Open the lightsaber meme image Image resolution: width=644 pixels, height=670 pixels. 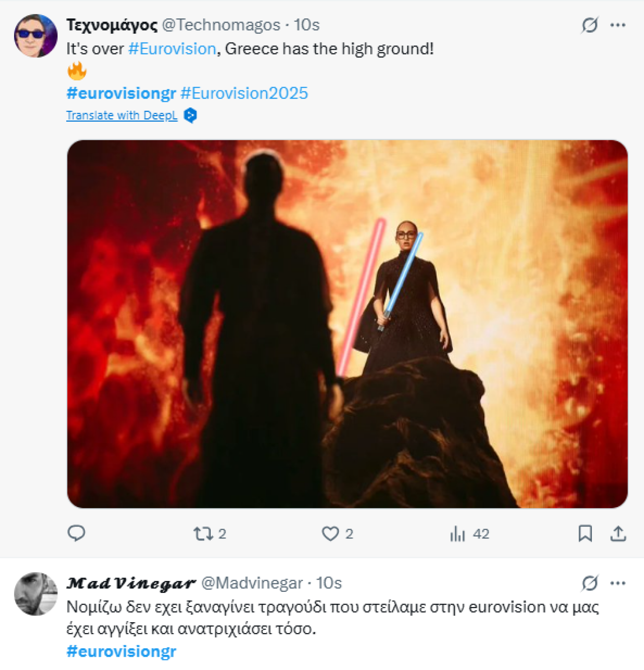pos(347,324)
